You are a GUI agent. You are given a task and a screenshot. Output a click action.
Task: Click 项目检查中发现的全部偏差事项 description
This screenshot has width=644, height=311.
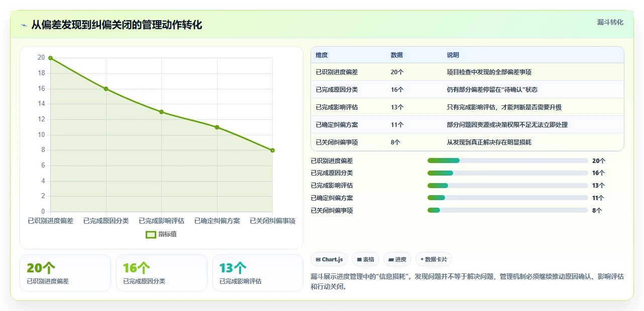point(489,72)
